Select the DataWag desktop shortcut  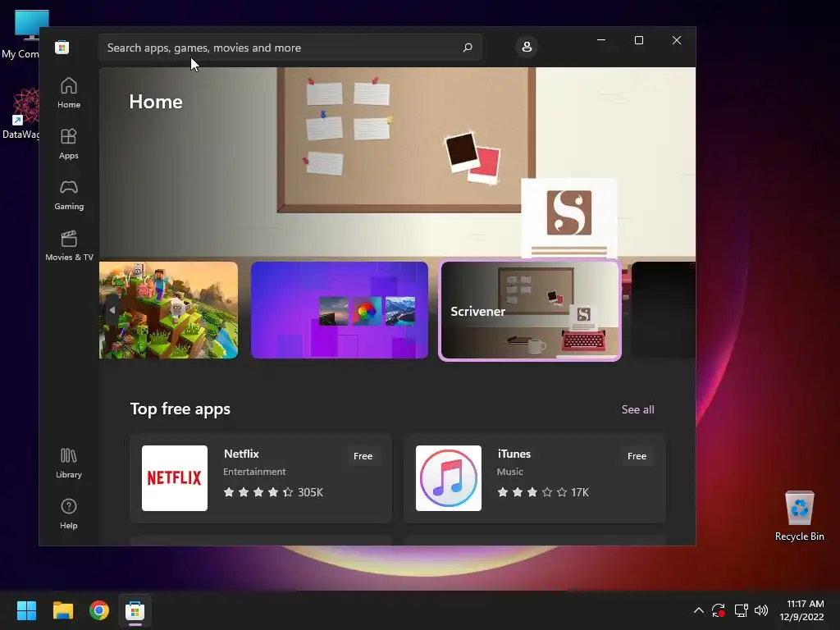click(21, 113)
